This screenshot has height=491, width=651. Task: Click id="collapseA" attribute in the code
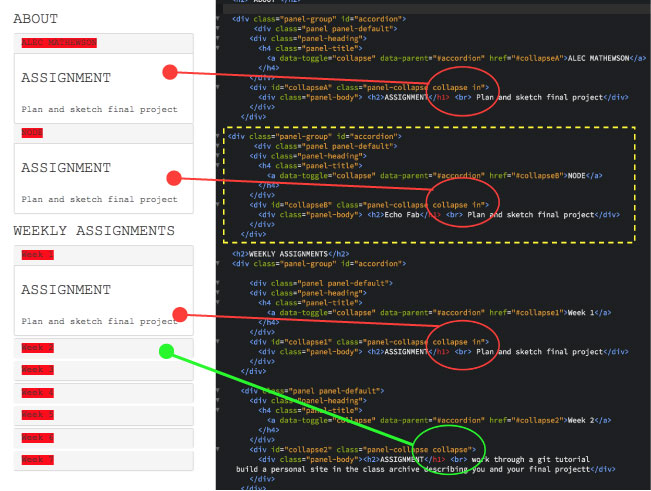click(301, 88)
